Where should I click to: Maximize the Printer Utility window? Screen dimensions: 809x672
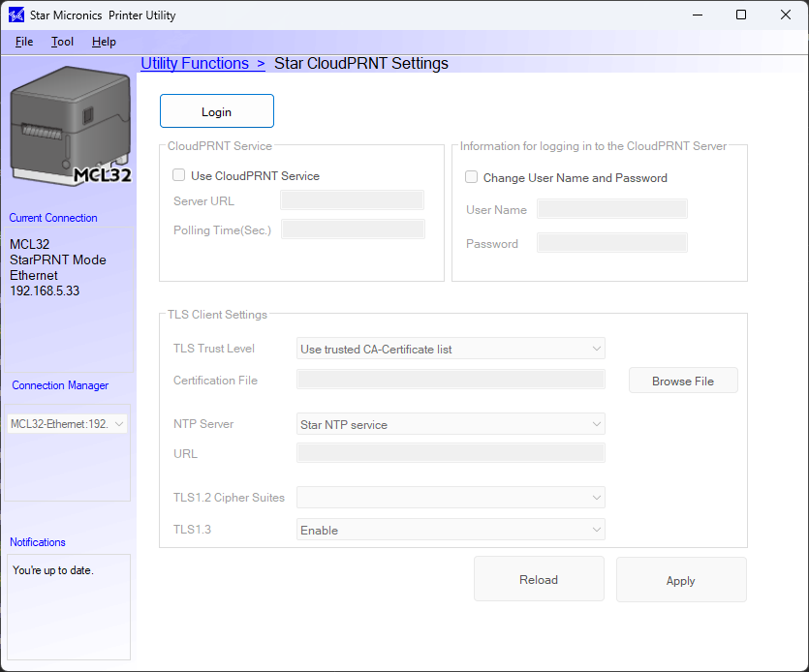coord(741,15)
